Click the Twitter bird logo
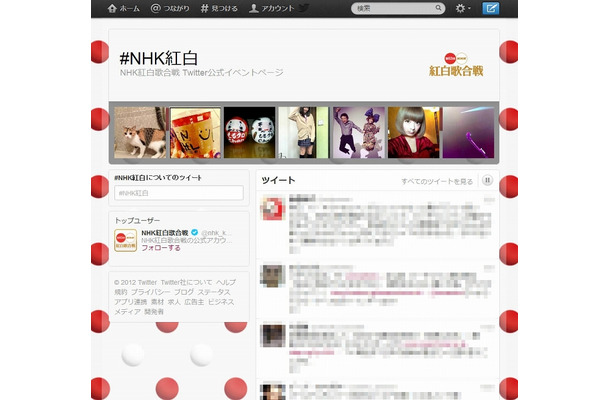Image resolution: width=610 pixels, height=400 pixels. pos(304,8)
